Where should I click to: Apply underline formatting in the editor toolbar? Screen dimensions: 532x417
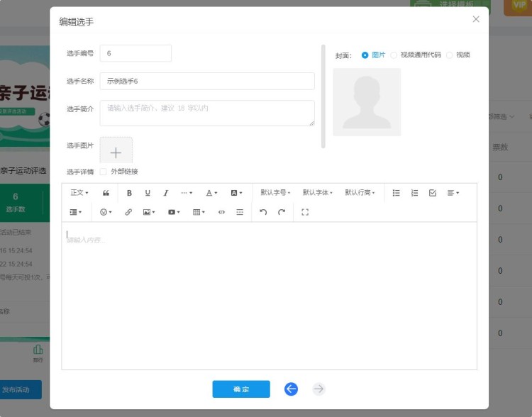pos(148,193)
